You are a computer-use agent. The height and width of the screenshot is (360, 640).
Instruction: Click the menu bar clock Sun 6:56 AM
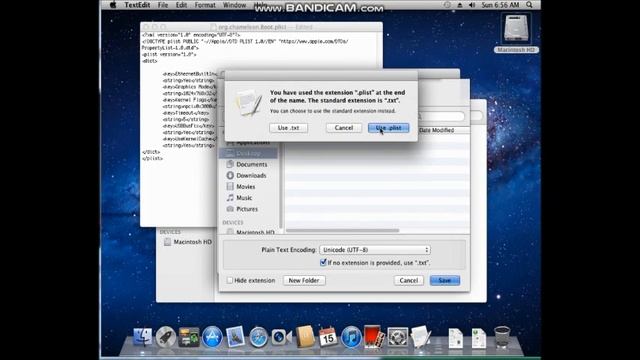click(x=500, y=5)
